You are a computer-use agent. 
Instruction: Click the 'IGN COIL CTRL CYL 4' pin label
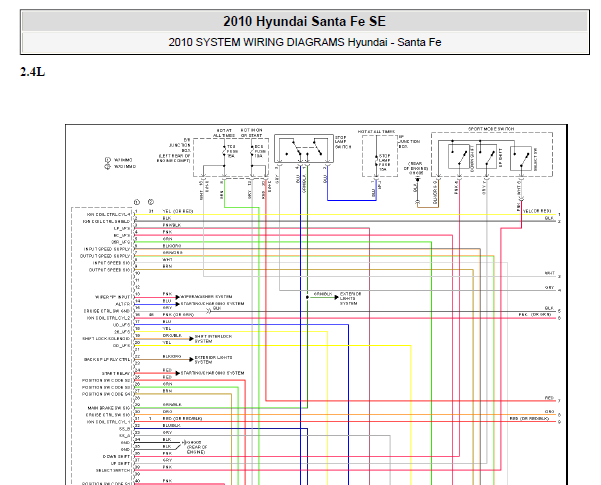click(109, 214)
